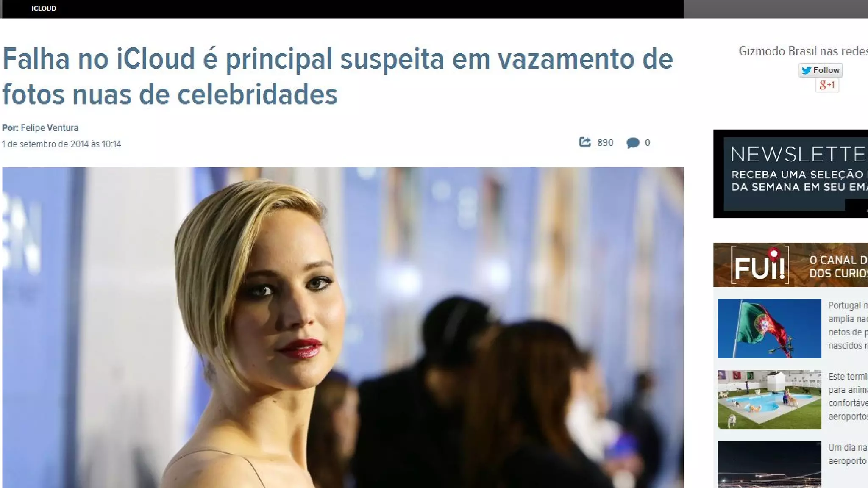
Task: Open the ICLOUD tag in black bar
Action: pyautogui.click(x=44, y=8)
